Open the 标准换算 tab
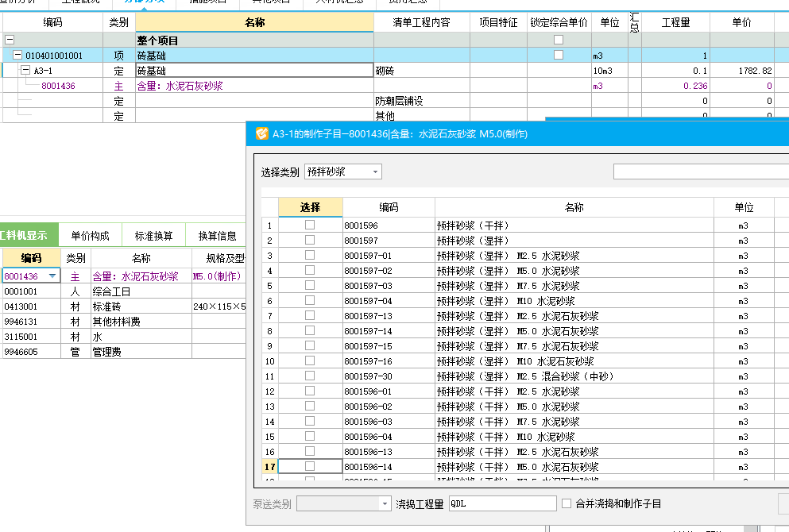The image size is (789, 532). pos(153,236)
